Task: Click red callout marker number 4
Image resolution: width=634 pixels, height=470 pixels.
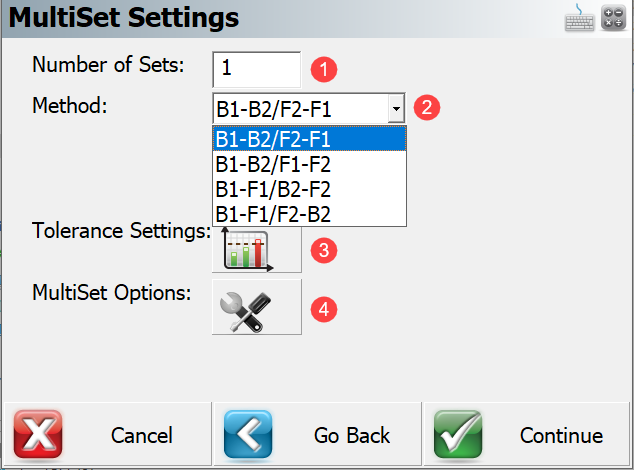Action: tap(323, 309)
